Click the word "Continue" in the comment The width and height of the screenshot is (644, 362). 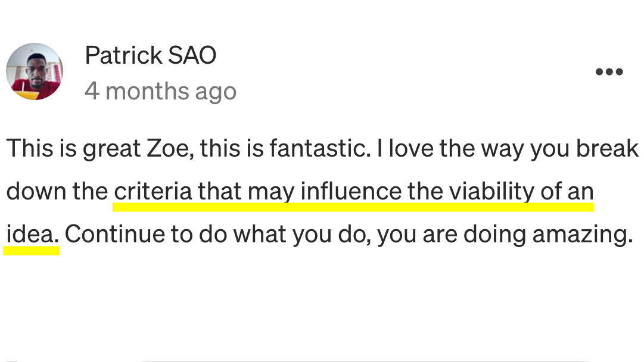[113, 235]
